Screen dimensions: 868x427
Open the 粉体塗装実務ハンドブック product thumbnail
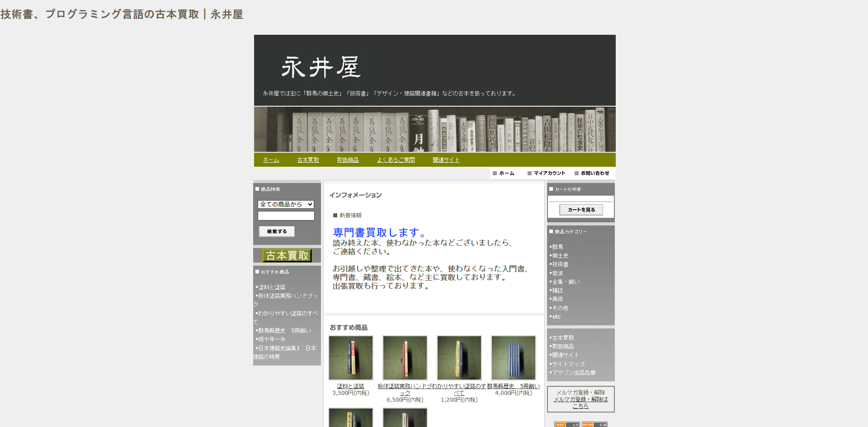405,357
